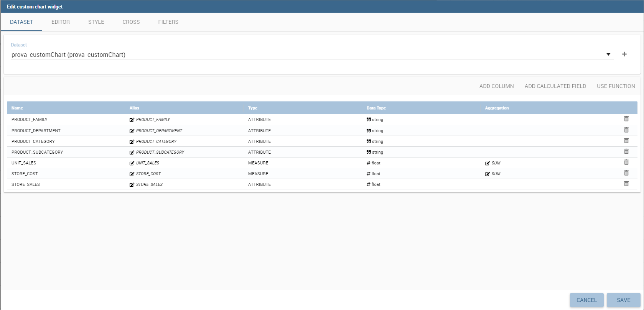Click MEASURE type of STORE_COST row

coord(258,174)
